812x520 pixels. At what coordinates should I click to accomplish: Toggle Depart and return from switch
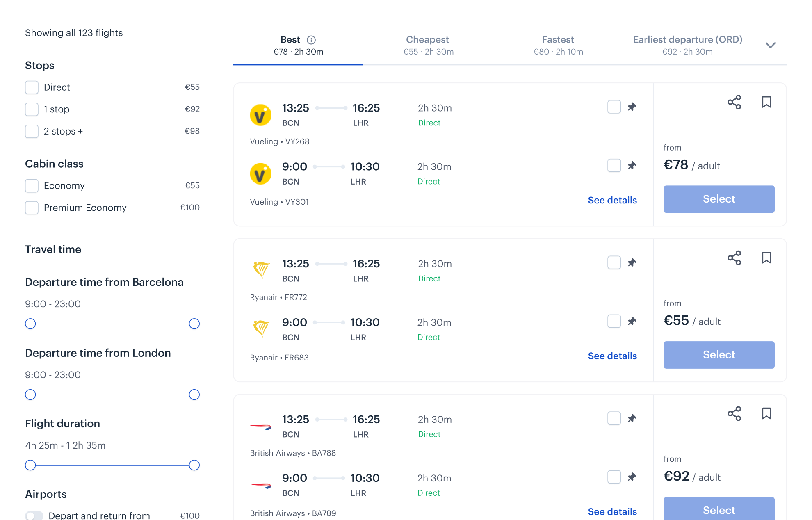(x=34, y=515)
